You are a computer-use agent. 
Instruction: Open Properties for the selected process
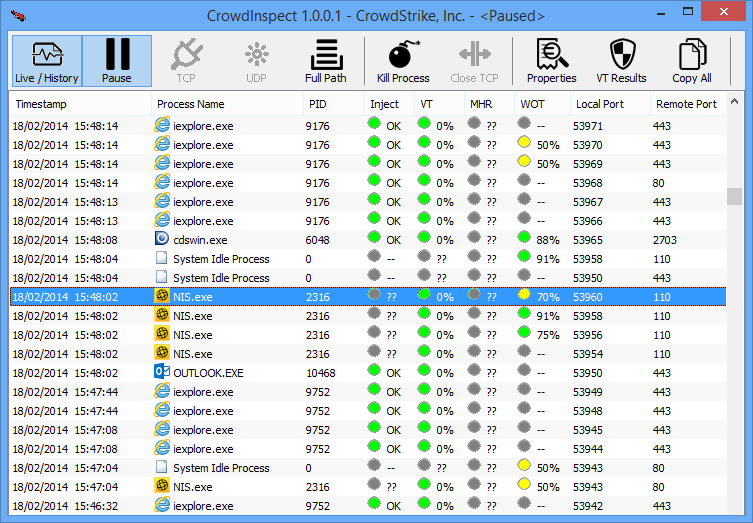tap(551, 61)
